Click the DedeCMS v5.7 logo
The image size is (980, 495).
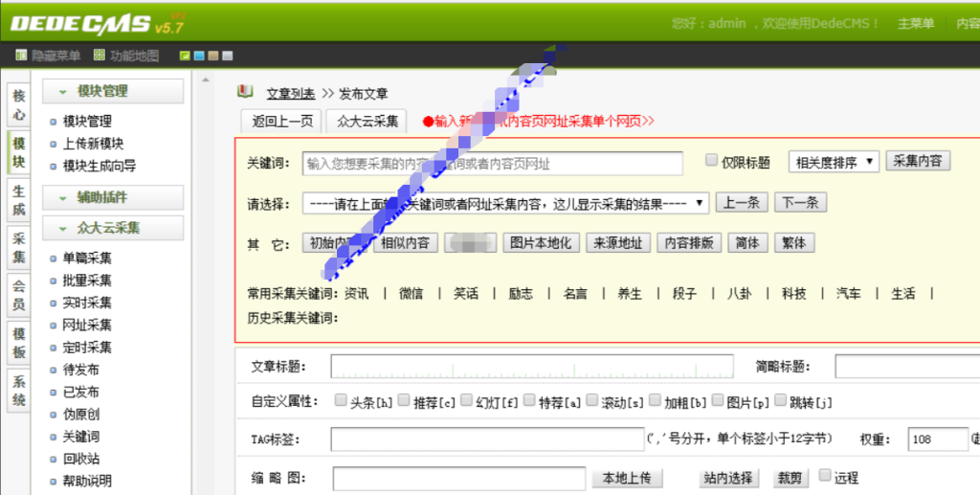click(97, 24)
